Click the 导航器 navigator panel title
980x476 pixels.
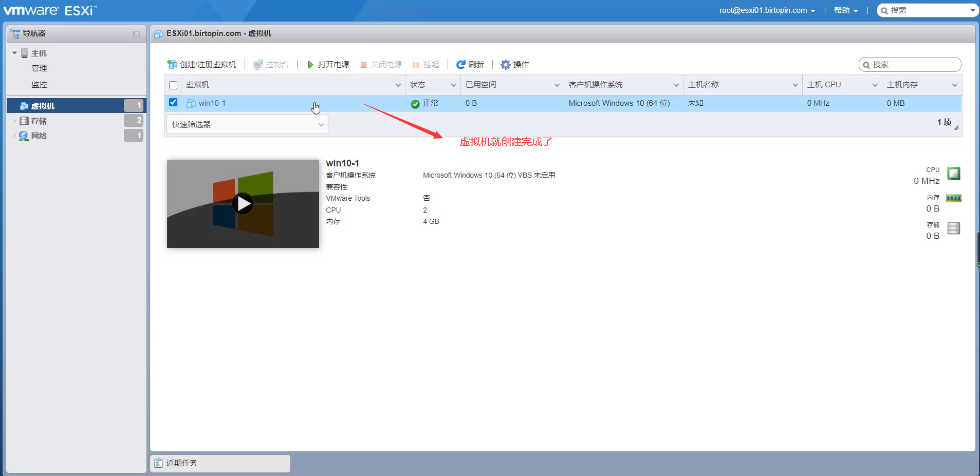click(34, 33)
